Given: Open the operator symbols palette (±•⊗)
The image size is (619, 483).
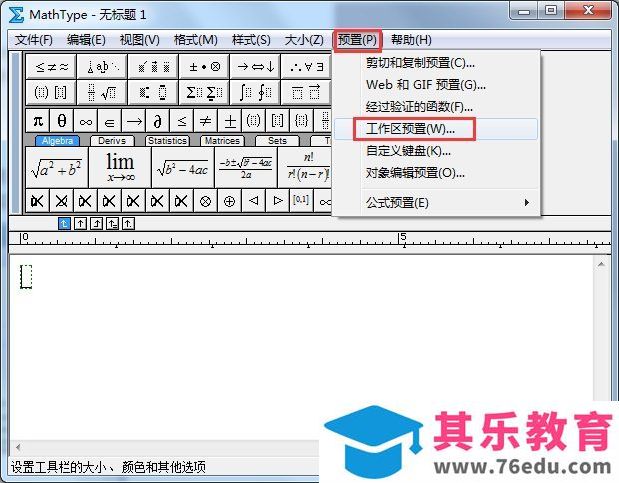Looking at the screenshot, I should pyautogui.click(x=204, y=67).
